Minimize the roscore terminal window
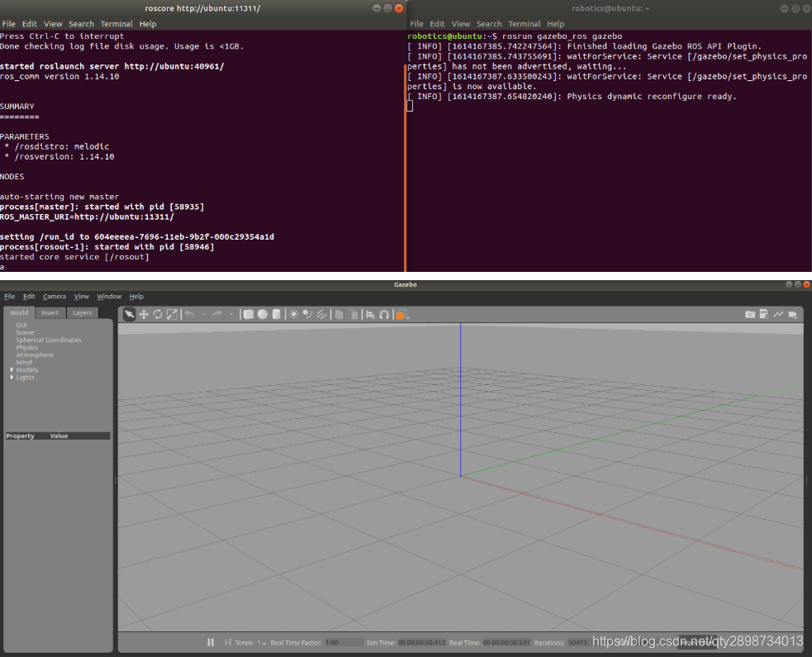This screenshot has height=657, width=812. click(x=377, y=7)
